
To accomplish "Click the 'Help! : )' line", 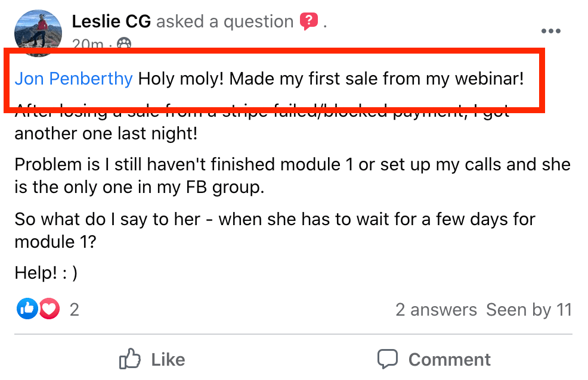I will [46, 273].
